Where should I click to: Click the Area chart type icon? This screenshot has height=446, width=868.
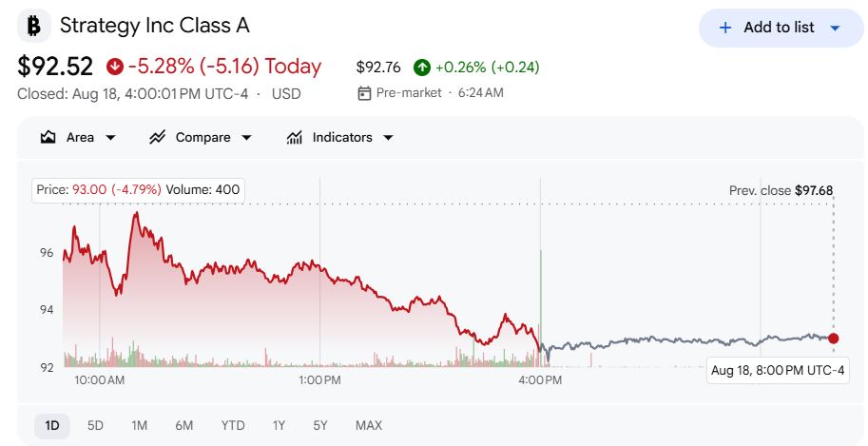click(48, 137)
